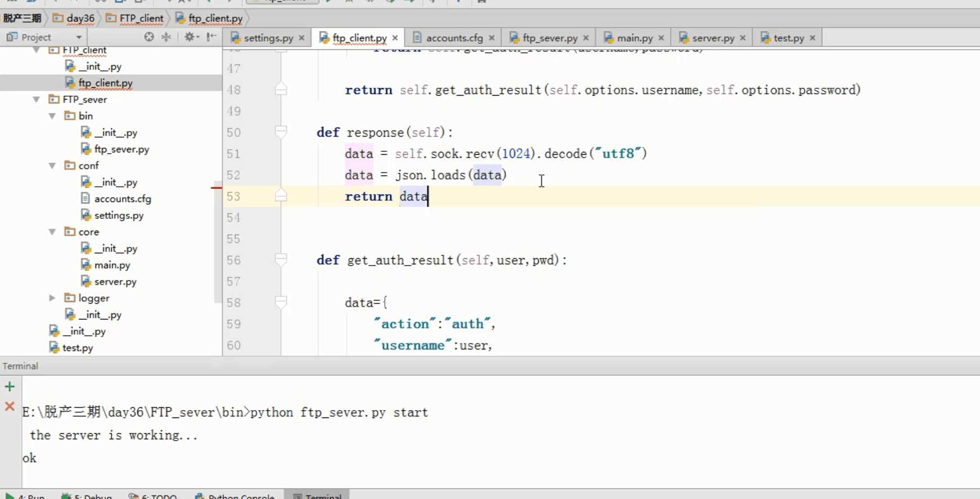Click project tree vertical scrollbar

pyautogui.click(x=218, y=242)
